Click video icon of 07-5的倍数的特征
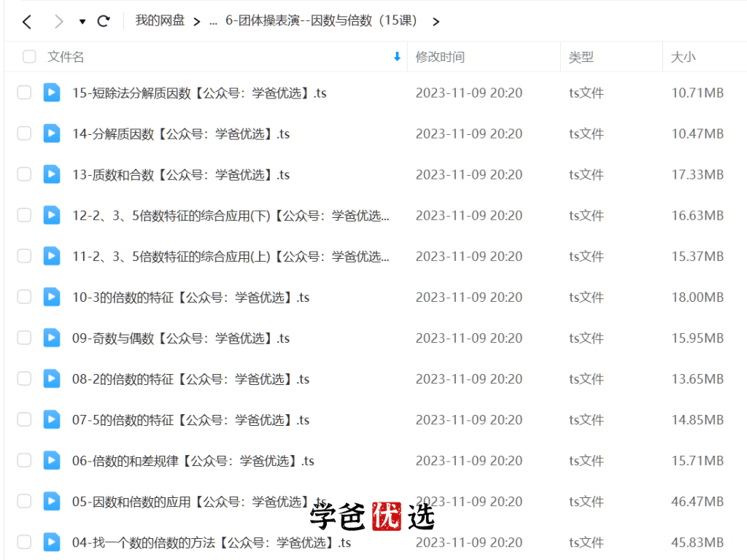Viewport: 747px width, 560px height. [52, 420]
